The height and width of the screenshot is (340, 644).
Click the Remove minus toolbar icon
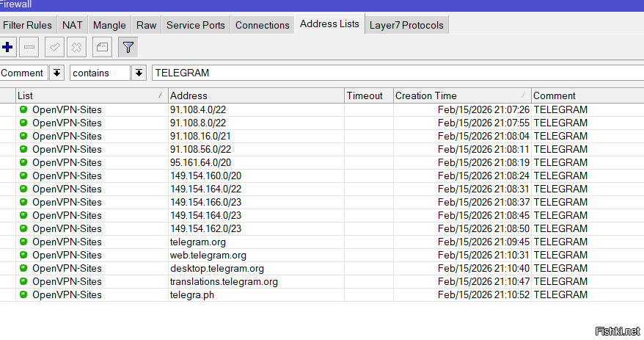coord(29,48)
